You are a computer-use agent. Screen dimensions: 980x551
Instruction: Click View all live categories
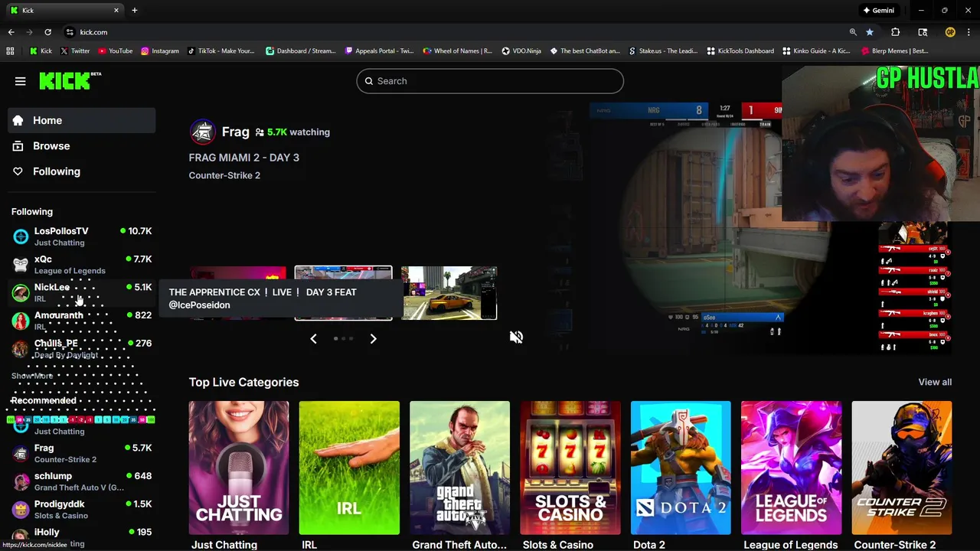coord(935,382)
